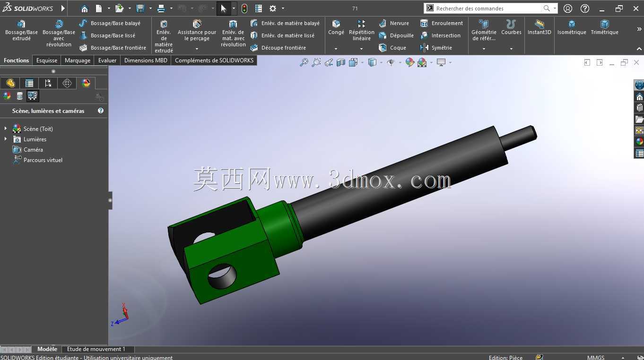Select the Coque shell tool

click(x=392, y=48)
